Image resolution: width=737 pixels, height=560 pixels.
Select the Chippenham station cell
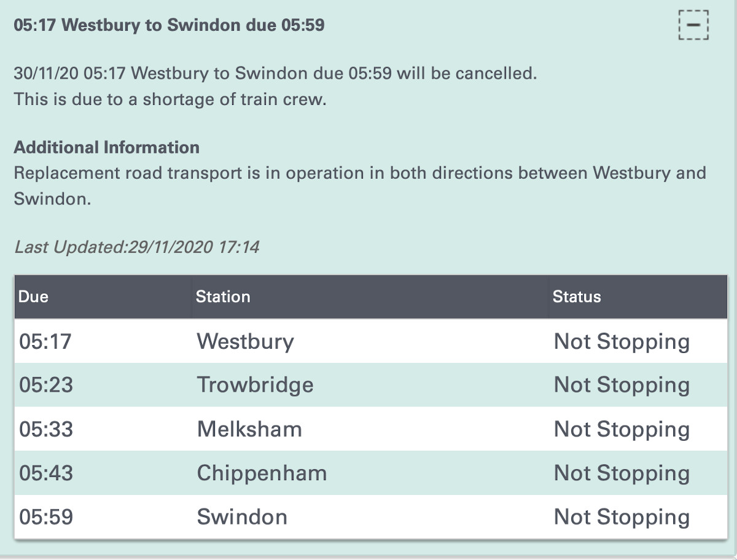click(262, 473)
